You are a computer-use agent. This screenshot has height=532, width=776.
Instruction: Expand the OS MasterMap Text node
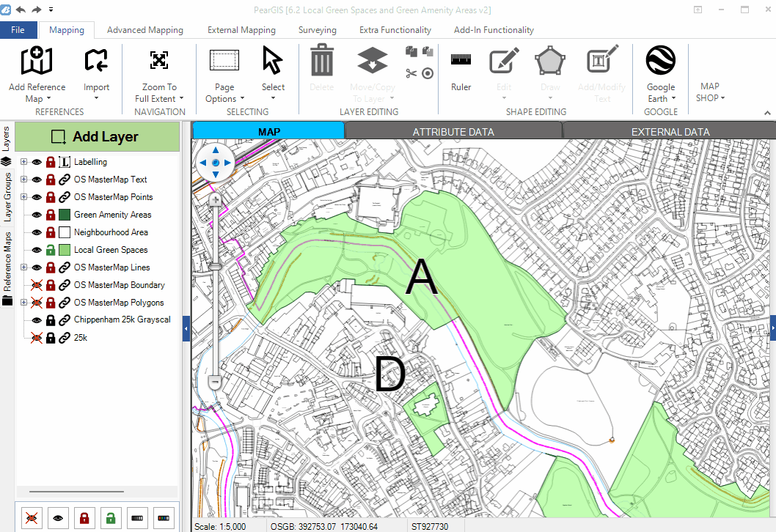23,180
